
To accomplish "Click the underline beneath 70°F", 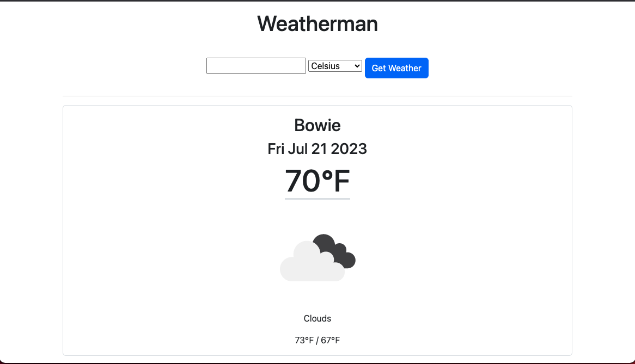I will [317, 199].
